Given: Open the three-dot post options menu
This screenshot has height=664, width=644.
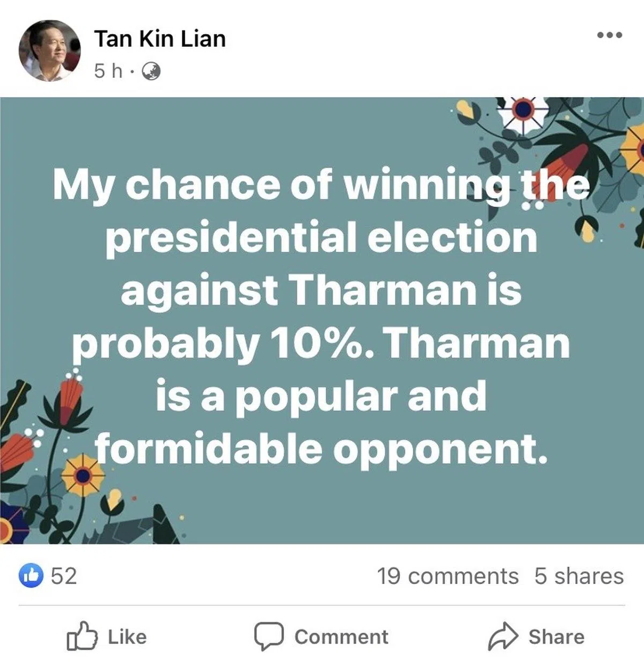Looking at the screenshot, I should point(610,35).
